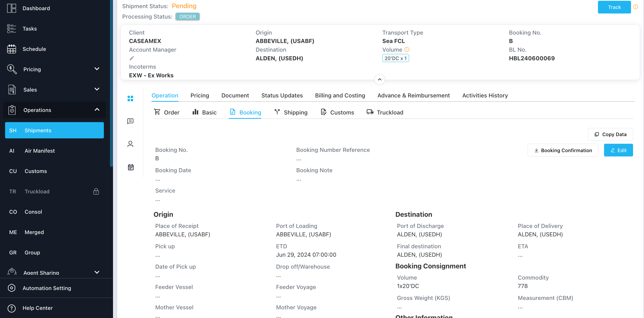Open the calendar notes icon in side strip
The image size is (644, 318).
click(131, 167)
